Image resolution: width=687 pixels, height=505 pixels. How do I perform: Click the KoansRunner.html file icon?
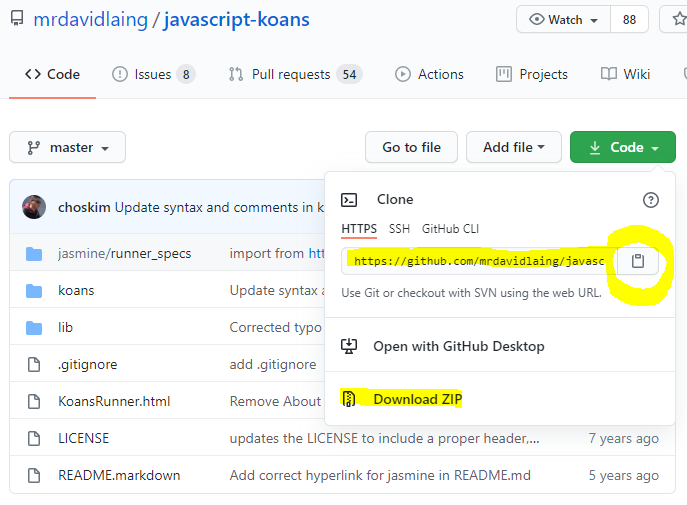point(34,401)
